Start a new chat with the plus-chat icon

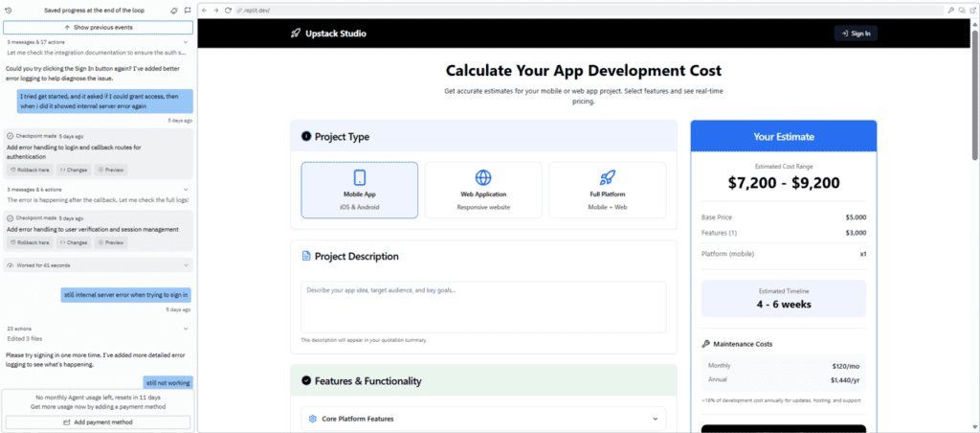point(188,10)
